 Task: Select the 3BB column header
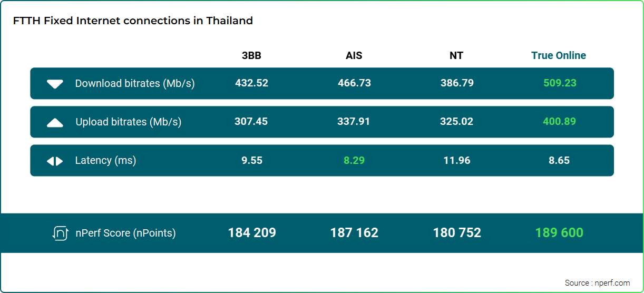tap(251, 56)
